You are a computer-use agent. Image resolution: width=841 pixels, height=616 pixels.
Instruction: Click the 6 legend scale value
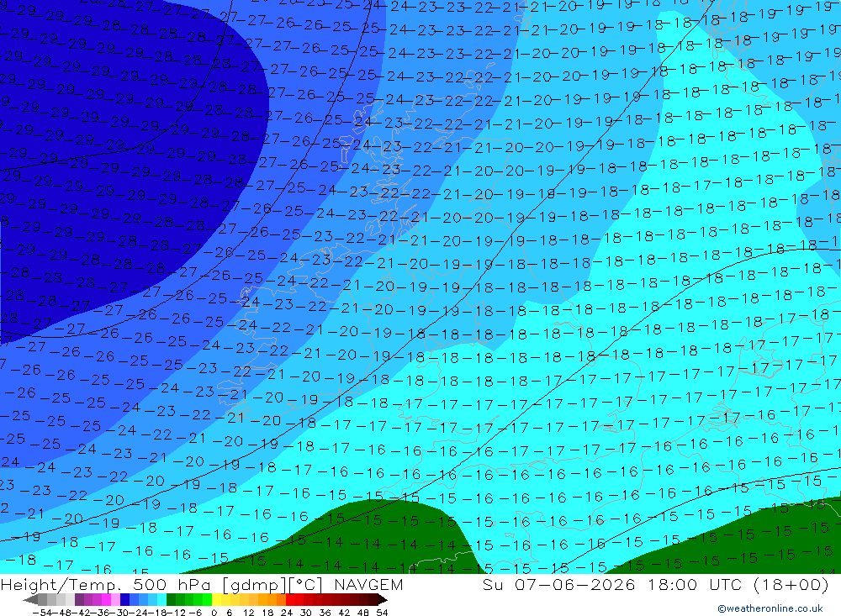point(229,613)
